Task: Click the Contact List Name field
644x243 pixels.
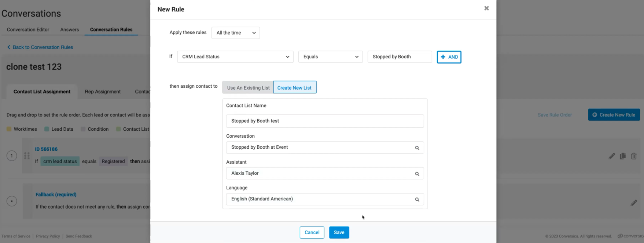Action: [x=324, y=121]
